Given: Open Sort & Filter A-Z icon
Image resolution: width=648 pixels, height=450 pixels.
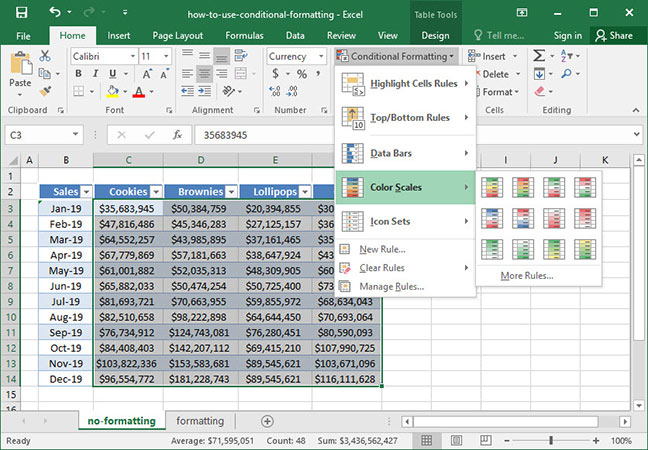Looking at the screenshot, I should tap(566, 56).
